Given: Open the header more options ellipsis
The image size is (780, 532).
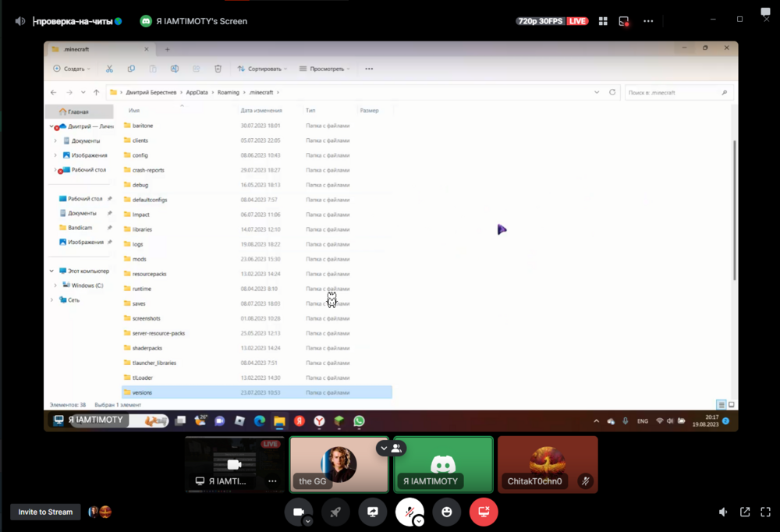Looking at the screenshot, I should coord(648,21).
